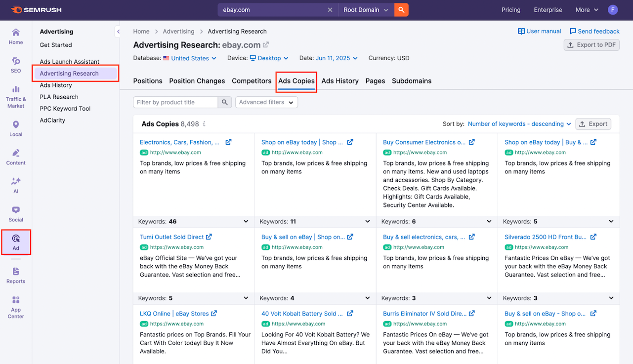Image resolution: width=633 pixels, height=364 pixels.
Task: Click the Filter by product title field
Action: (175, 102)
